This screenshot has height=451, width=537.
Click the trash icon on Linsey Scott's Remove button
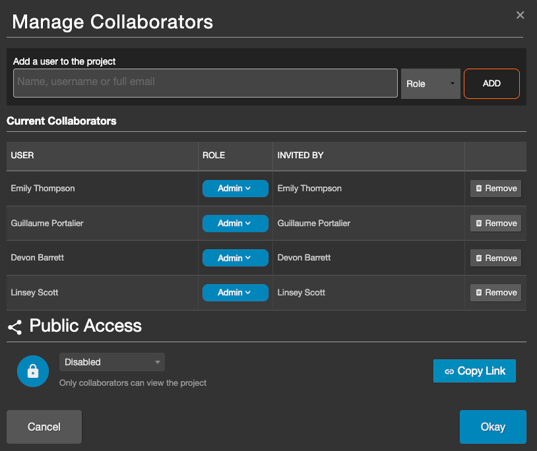pos(479,292)
